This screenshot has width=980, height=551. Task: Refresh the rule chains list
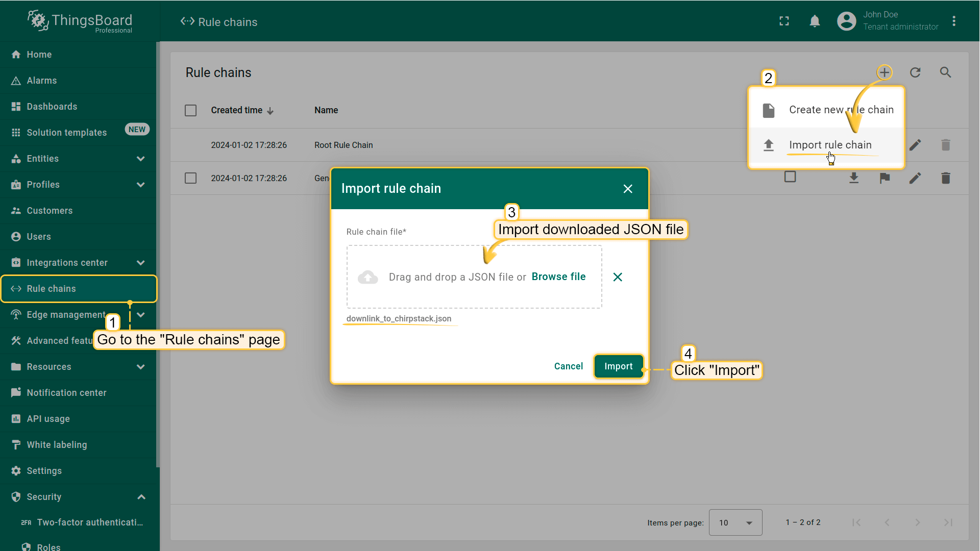915,72
